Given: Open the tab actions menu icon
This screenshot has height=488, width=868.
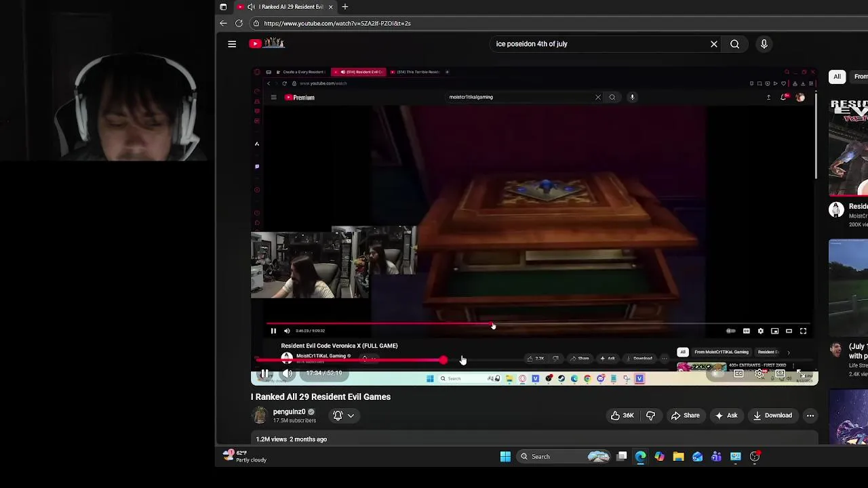Looking at the screenshot, I should click(223, 7).
